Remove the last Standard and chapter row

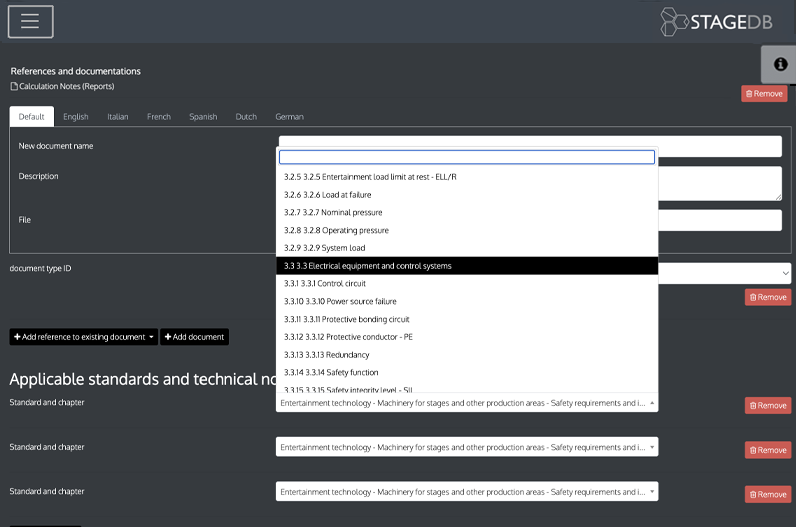click(x=766, y=494)
